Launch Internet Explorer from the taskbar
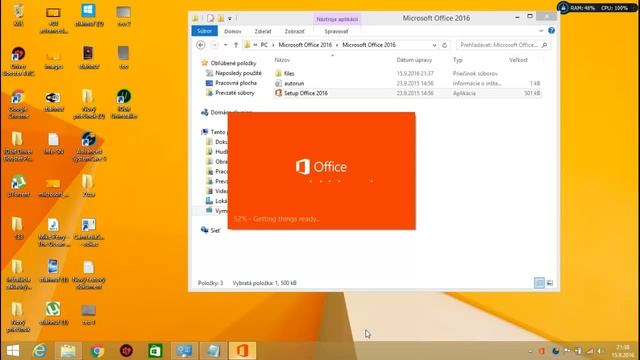640x360 pixels. 40,351
